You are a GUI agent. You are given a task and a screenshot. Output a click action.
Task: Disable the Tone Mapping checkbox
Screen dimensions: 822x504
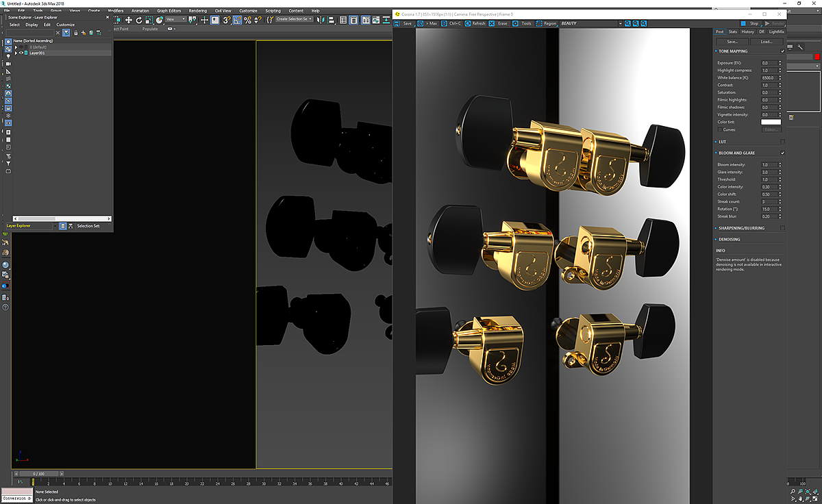click(782, 51)
